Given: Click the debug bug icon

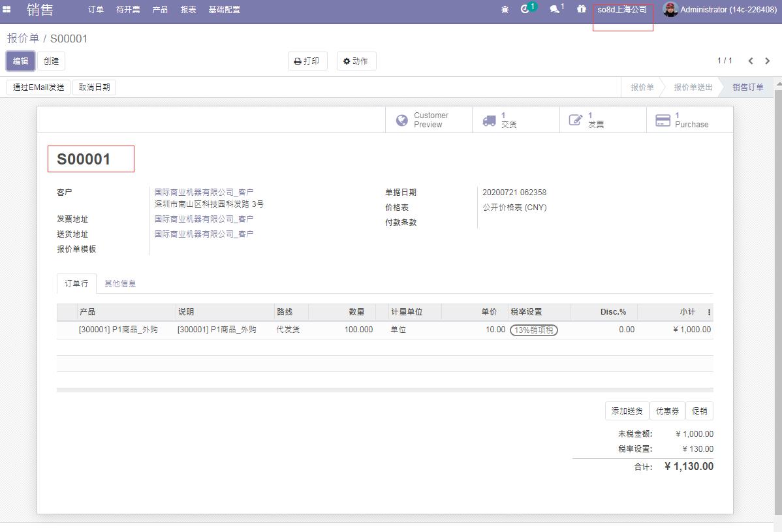Looking at the screenshot, I should pyautogui.click(x=505, y=9).
